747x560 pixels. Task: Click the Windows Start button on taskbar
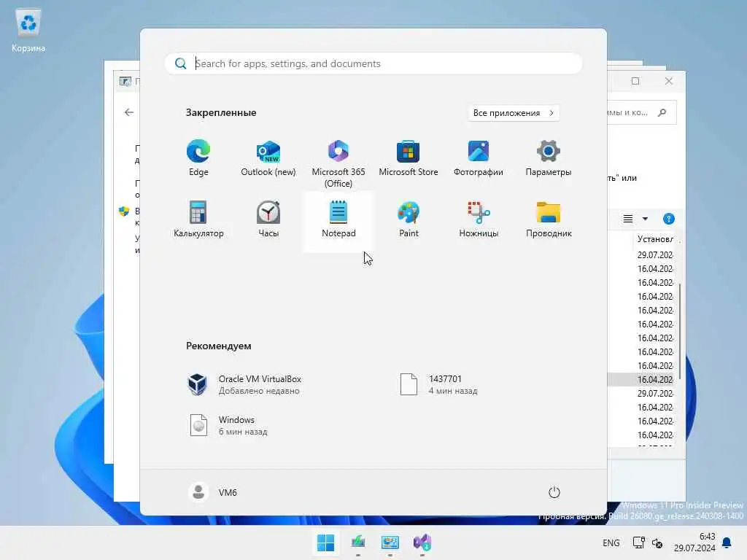[x=326, y=542]
